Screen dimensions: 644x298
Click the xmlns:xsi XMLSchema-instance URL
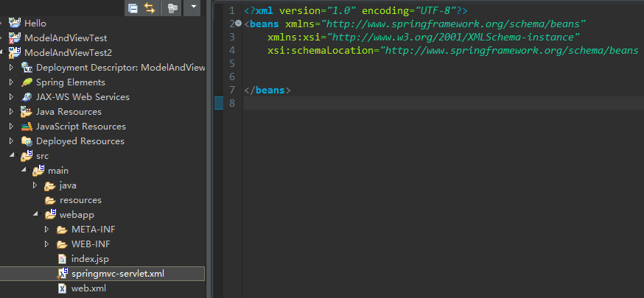(453, 38)
